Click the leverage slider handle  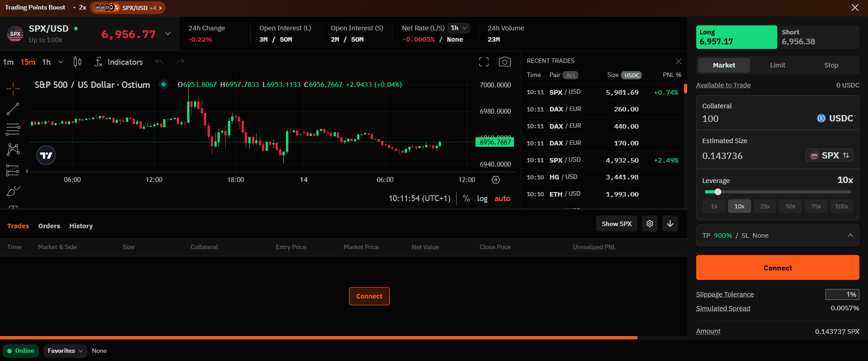coord(718,192)
